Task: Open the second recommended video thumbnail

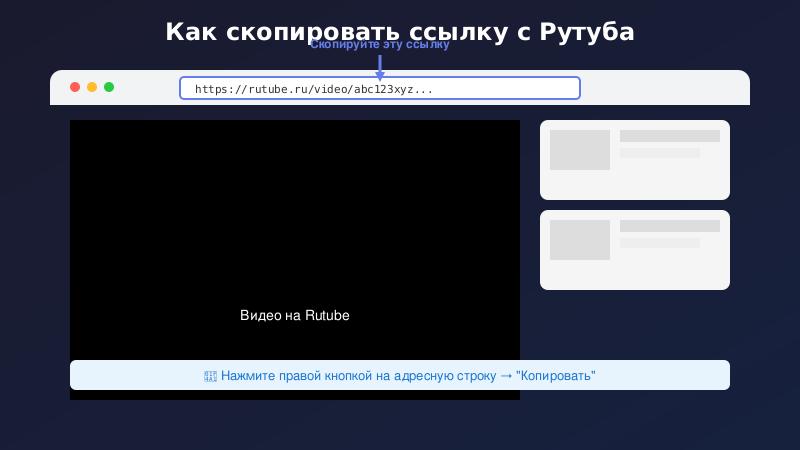Action: (580, 240)
